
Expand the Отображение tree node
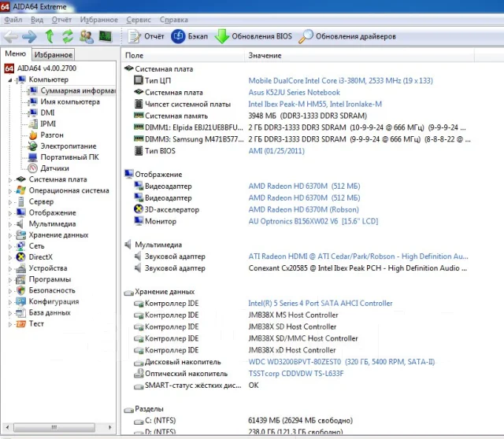[x=10, y=213]
